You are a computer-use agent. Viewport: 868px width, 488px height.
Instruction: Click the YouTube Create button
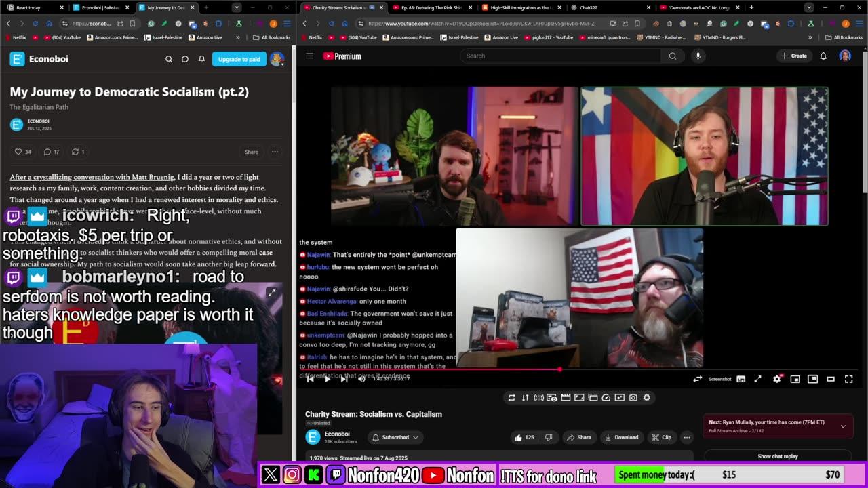pos(794,56)
